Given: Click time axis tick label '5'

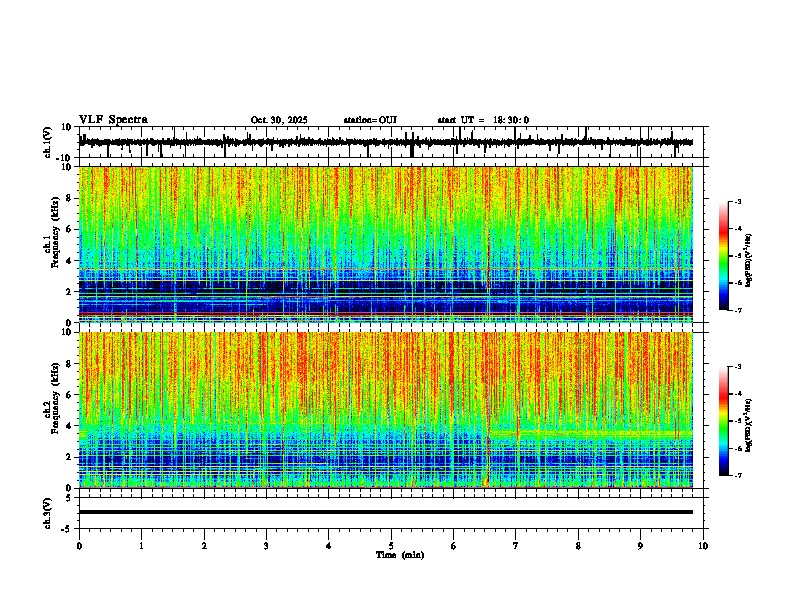Looking at the screenshot, I should tap(391, 546).
